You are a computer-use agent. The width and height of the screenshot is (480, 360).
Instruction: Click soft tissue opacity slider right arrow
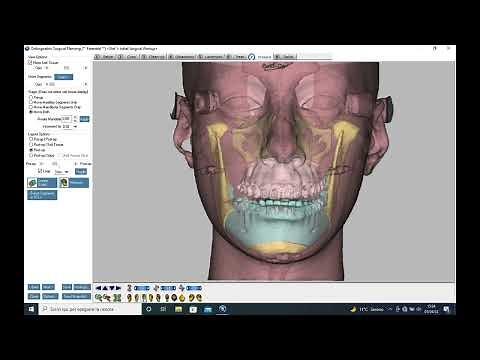click(x=86, y=68)
